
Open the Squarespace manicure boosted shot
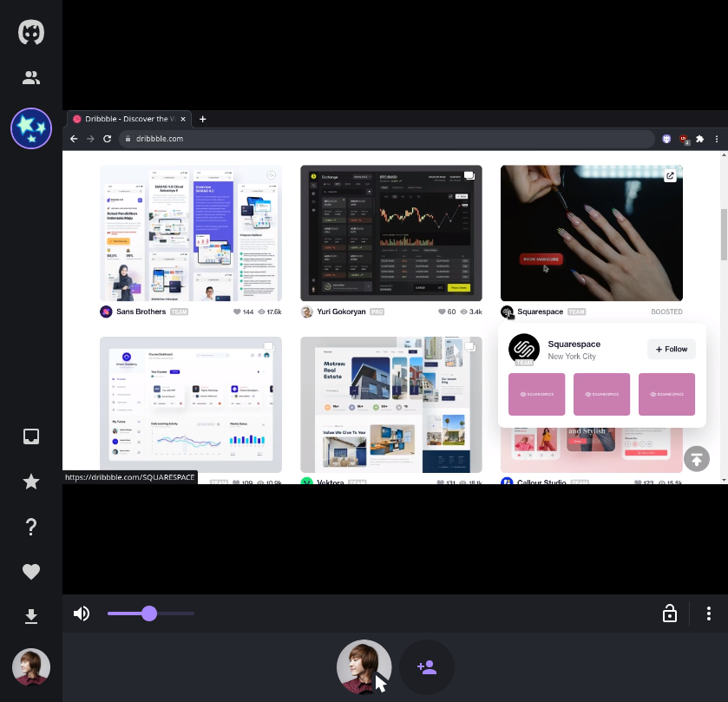(x=592, y=233)
